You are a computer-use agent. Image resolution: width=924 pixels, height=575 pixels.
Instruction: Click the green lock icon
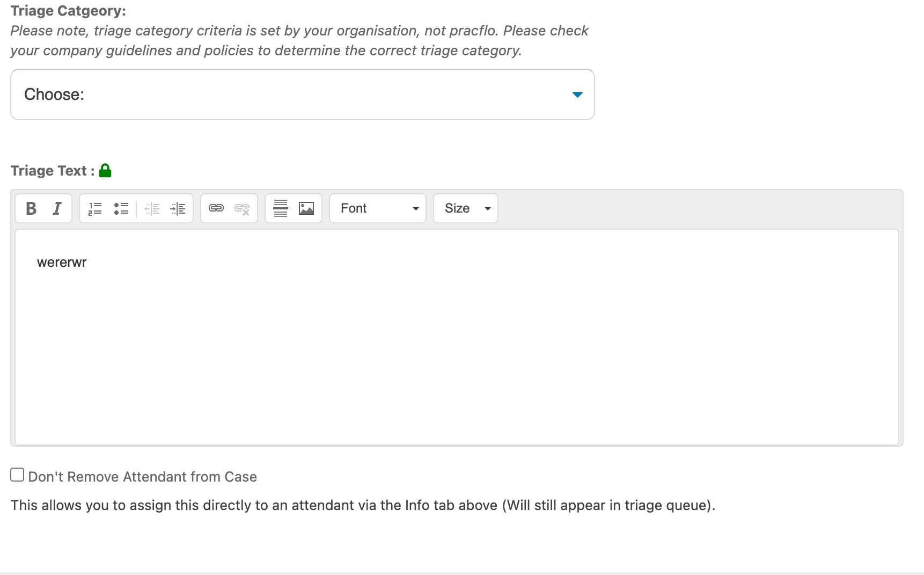pos(105,171)
